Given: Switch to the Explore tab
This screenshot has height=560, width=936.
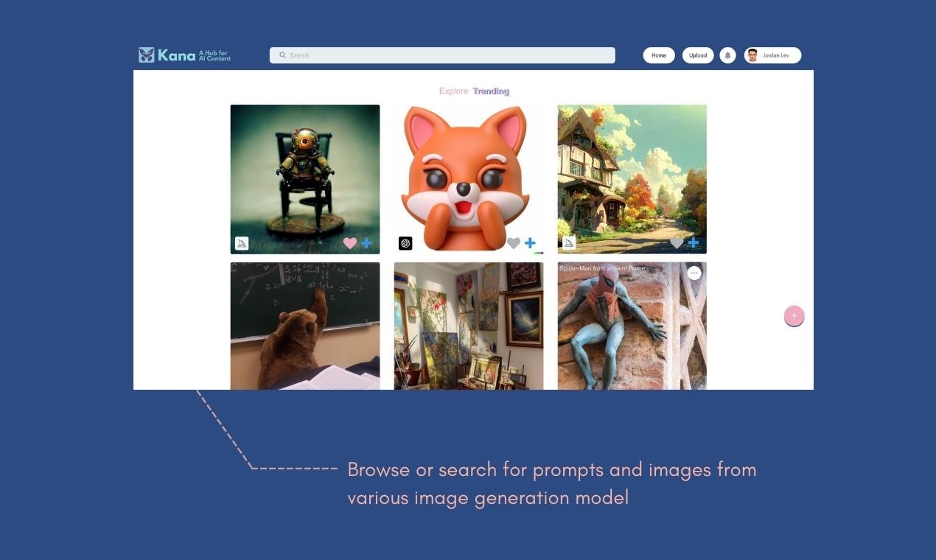Looking at the screenshot, I should pos(453,91).
